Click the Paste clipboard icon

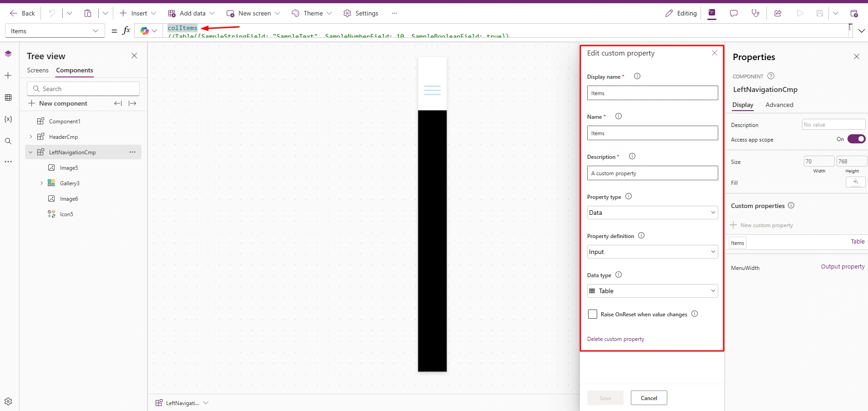point(88,13)
